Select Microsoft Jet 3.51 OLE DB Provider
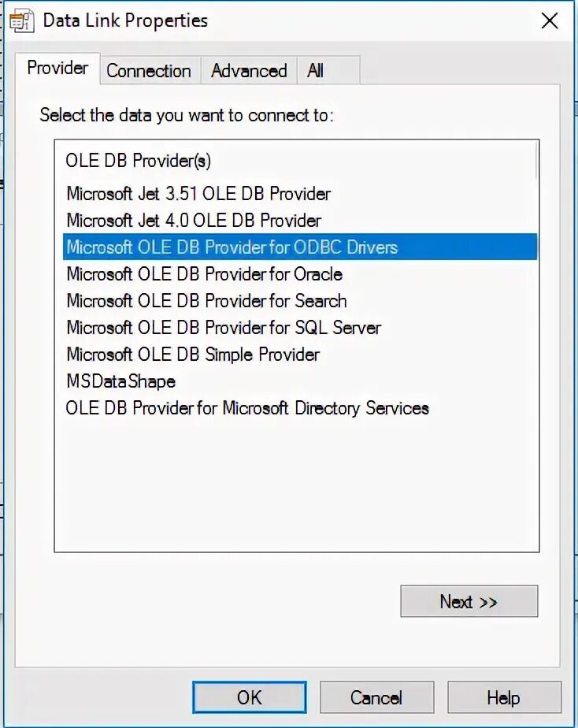The height and width of the screenshot is (728, 578). tap(198, 194)
